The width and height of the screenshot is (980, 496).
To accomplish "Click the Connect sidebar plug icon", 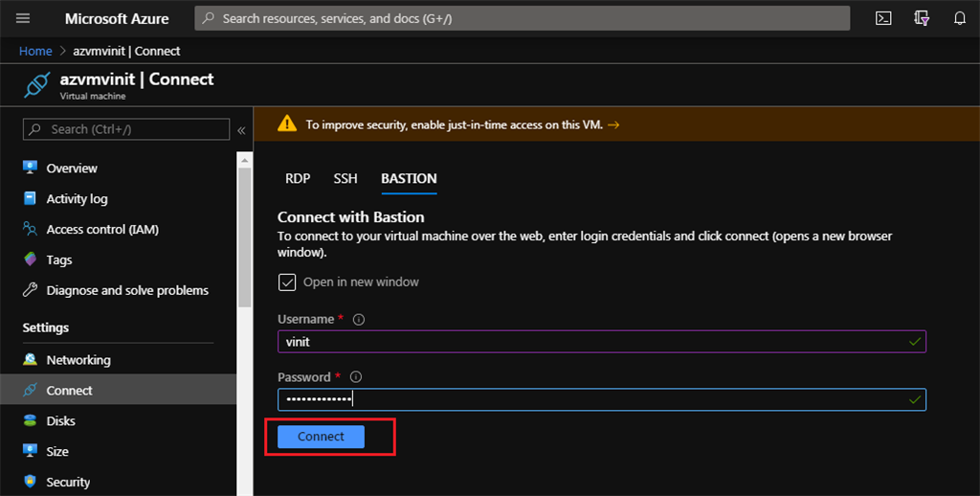I will click(x=30, y=391).
